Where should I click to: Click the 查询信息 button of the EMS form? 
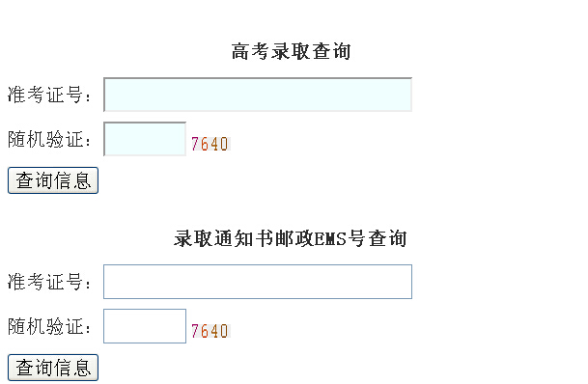(53, 368)
